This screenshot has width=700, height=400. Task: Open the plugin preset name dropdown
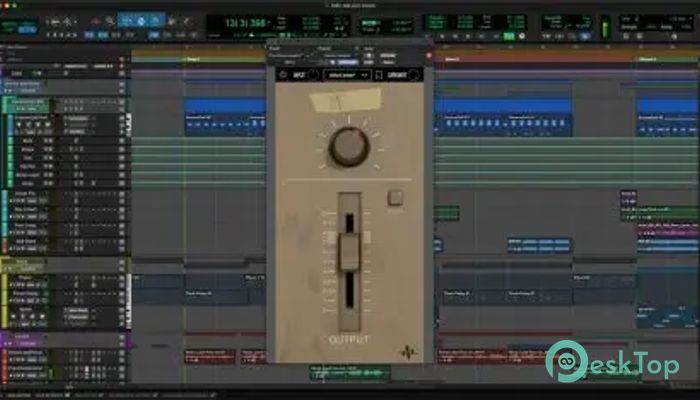(x=349, y=74)
